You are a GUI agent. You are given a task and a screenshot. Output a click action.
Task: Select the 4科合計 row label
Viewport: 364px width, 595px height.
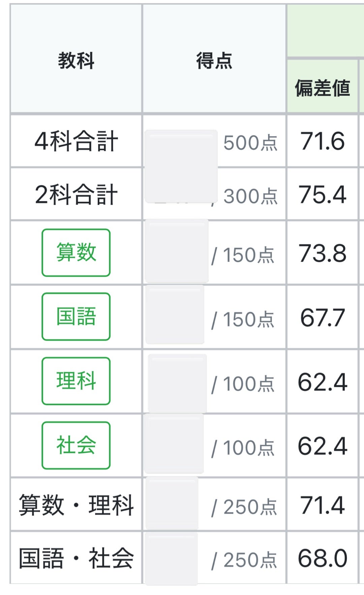[76, 141]
